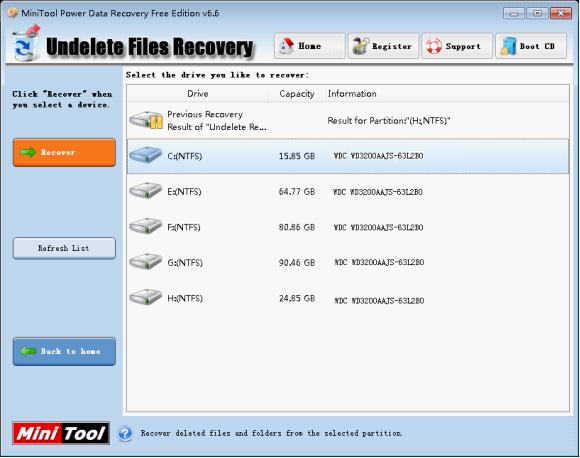Click the Boot CD button
Viewport: 580px width, 458px height.
tap(531, 46)
